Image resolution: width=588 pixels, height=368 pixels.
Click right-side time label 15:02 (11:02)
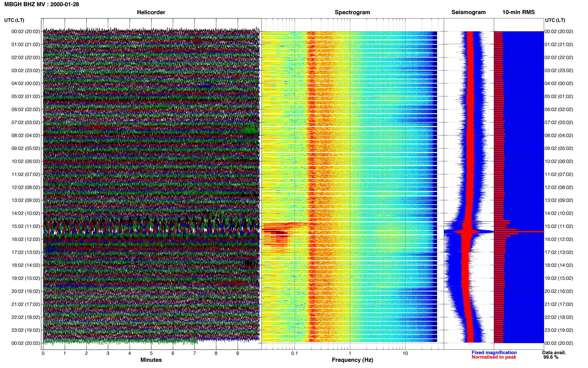click(x=559, y=226)
